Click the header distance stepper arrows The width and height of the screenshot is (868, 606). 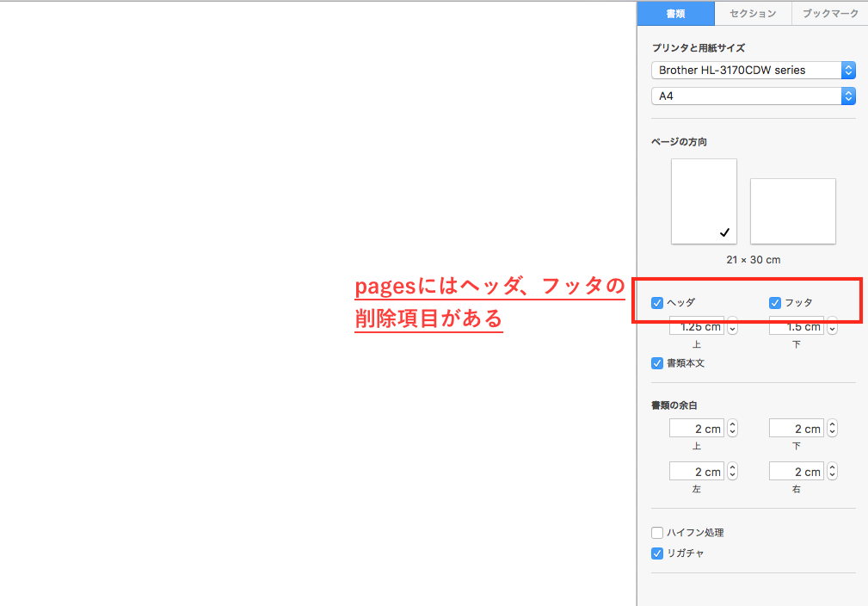click(732, 327)
